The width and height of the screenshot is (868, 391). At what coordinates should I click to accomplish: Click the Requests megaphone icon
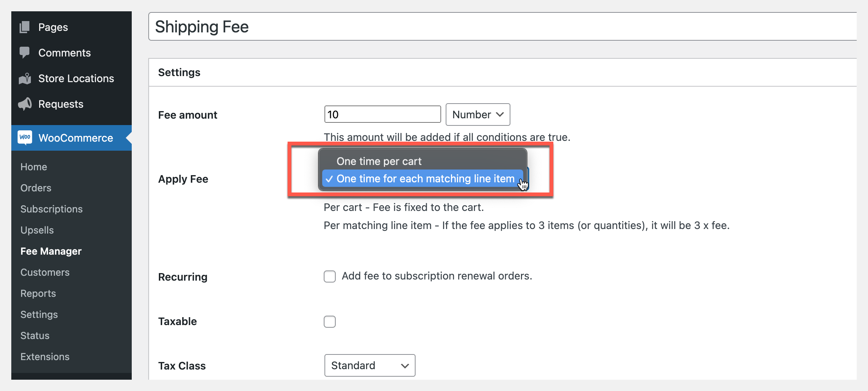(25, 104)
